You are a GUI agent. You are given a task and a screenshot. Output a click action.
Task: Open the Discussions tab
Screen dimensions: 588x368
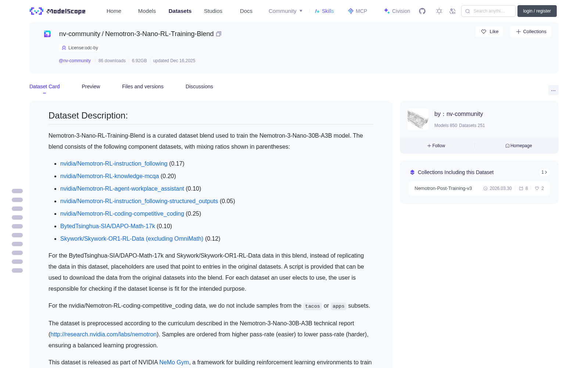(x=199, y=86)
